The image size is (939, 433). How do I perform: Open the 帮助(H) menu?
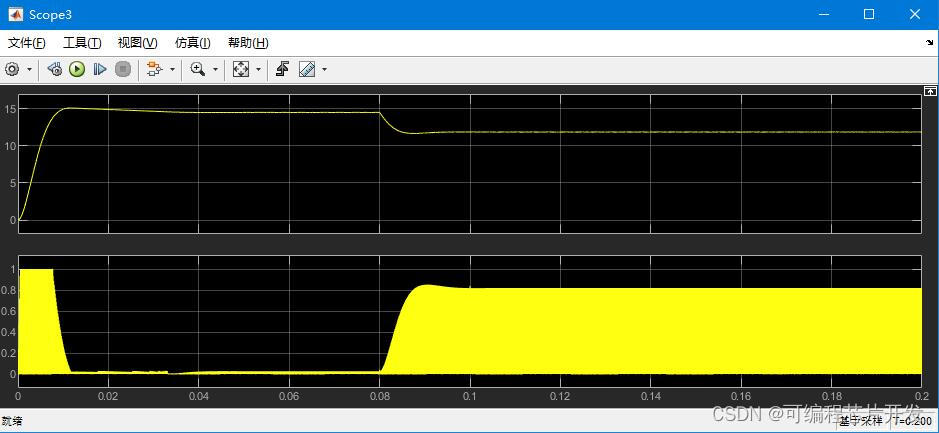click(x=249, y=43)
